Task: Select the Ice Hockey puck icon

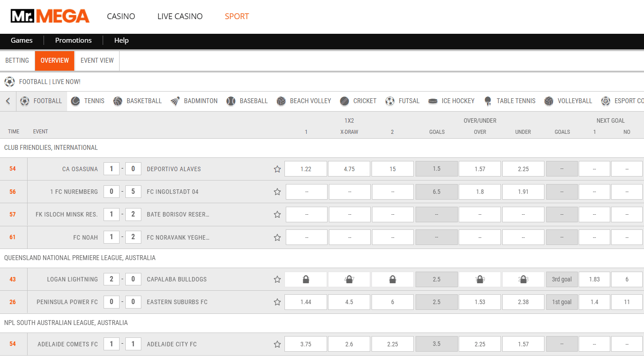Action: (x=433, y=101)
